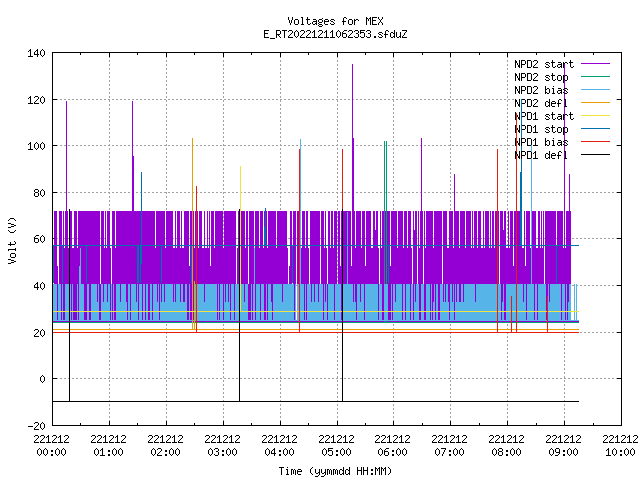Click the Volt (V) axis label
The width and height of the screenshot is (640, 480).
click(12, 240)
